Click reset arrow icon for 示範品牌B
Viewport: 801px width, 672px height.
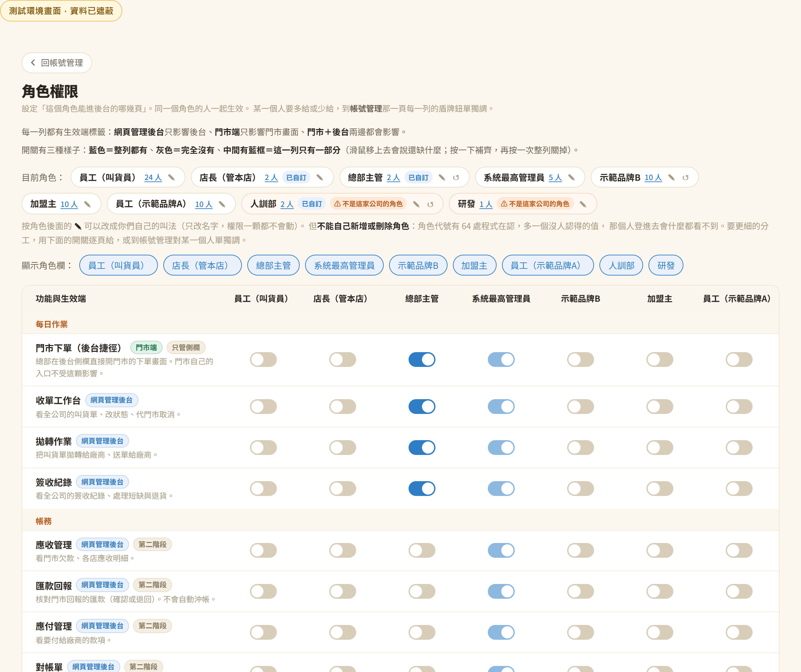pyautogui.click(x=685, y=178)
